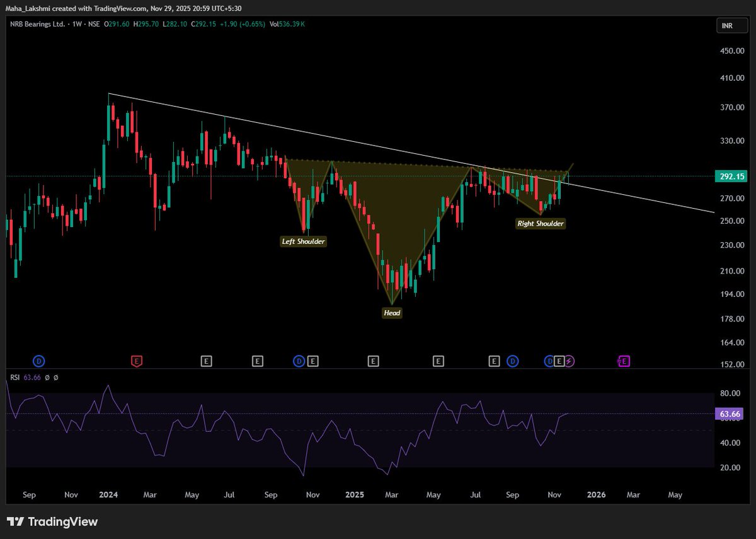Click the TradingView logo
This screenshot has width=756, height=539.
(x=53, y=522)
